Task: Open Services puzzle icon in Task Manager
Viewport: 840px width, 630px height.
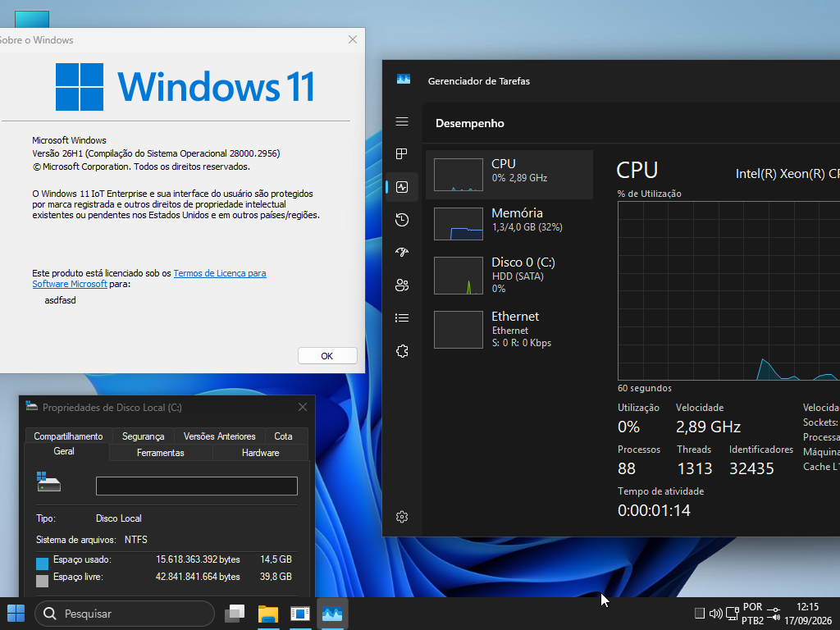Action: [402, 351]
